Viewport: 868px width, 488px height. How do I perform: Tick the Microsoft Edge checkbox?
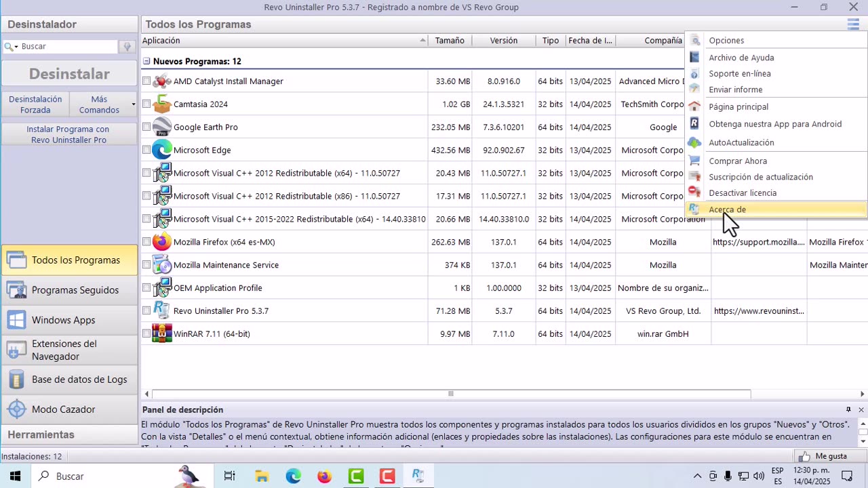click(146, 150)
